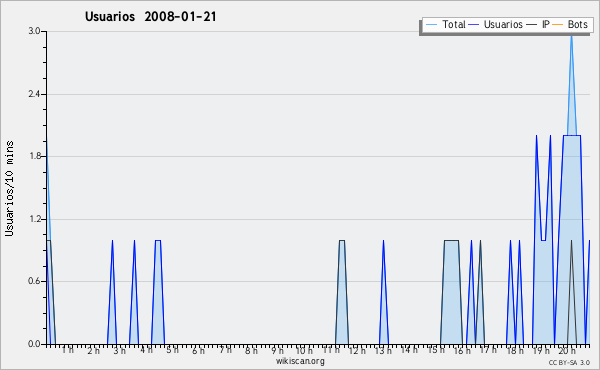
Task: Click the Usuarios legend entry
Action: click(x=496, y=24)
